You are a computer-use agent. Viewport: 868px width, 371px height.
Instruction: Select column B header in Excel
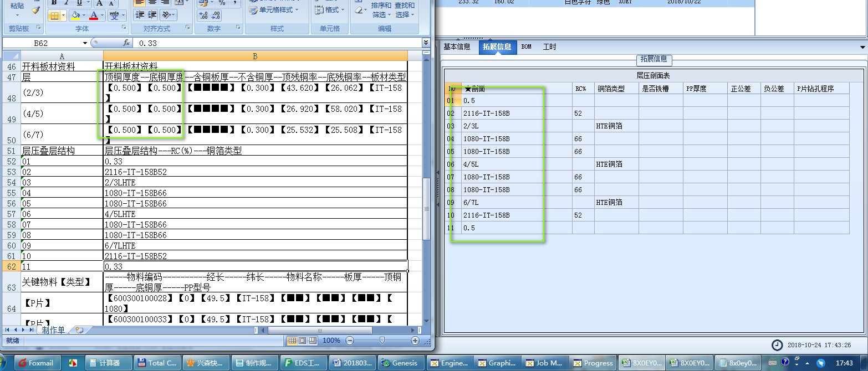[x=255, y=56]
